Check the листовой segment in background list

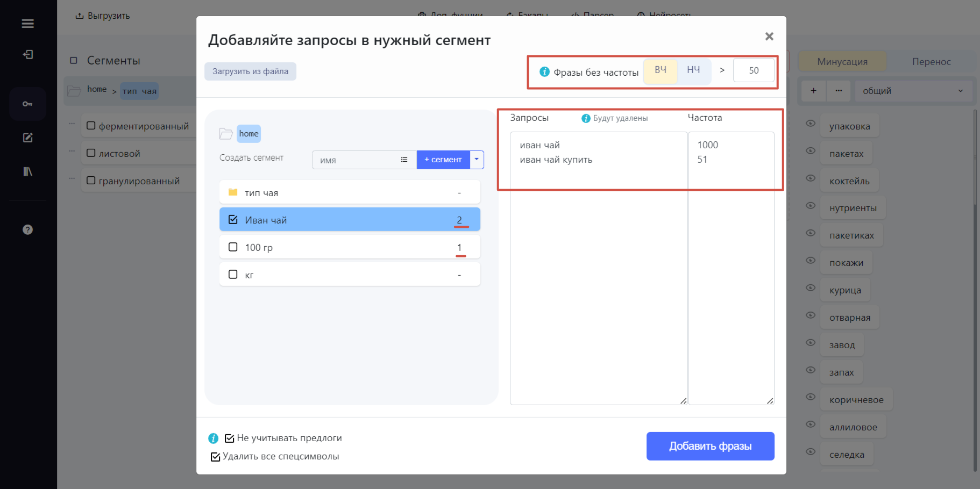tap(91, 153)
